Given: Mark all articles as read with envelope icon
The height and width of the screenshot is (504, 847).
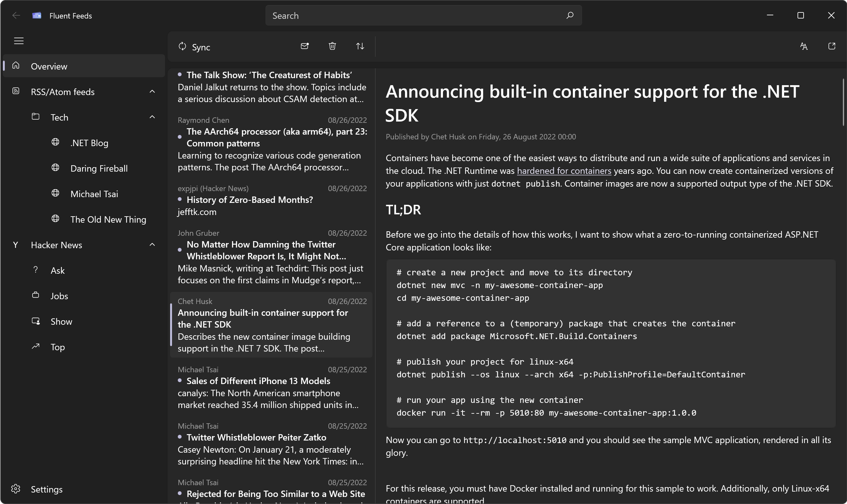Looking at the screenshot, I should [x=305, y=46].
